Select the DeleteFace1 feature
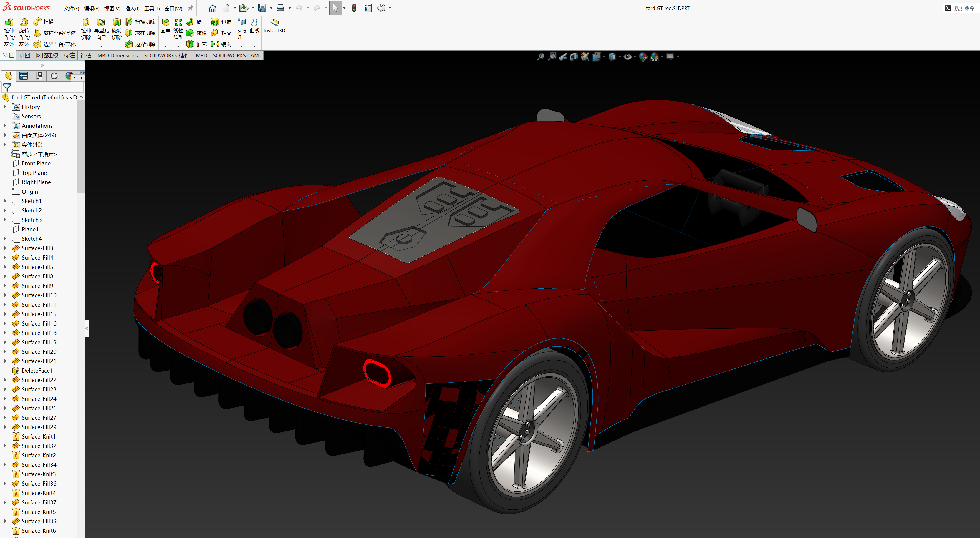 coord(37,370)
